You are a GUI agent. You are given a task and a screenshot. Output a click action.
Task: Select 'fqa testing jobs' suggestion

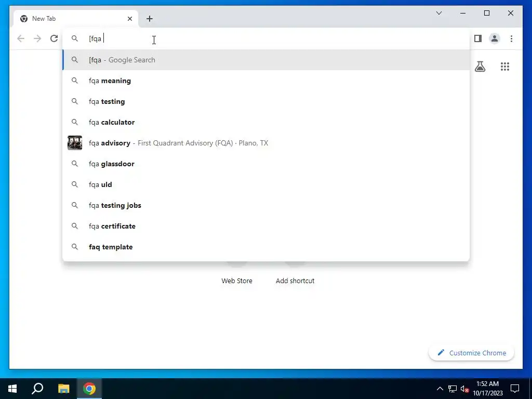tap(266, 205)
